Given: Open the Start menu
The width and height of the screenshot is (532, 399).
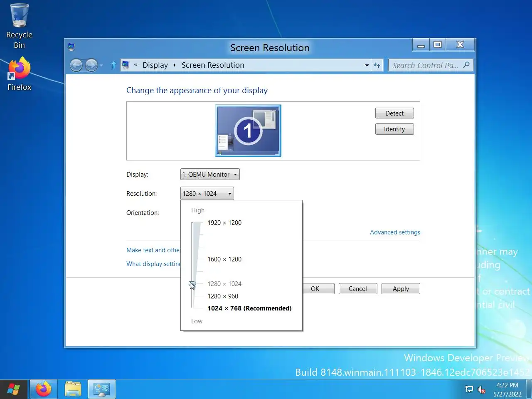Looking at the screenshot, I should click(13, 389).
